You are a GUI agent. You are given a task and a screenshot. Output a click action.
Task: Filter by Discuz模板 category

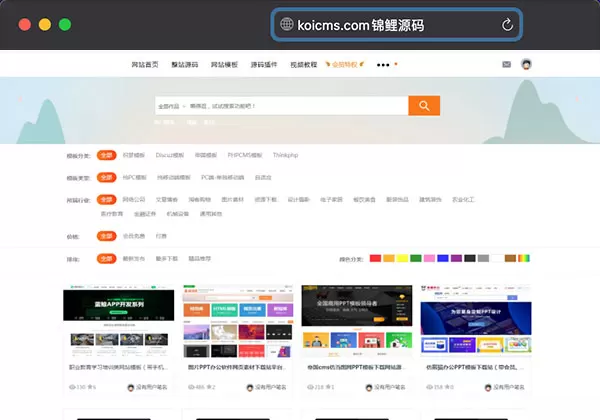[x=170, y=155]
